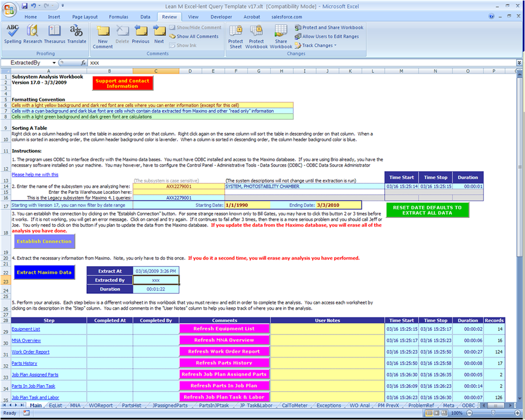Image resolution: width=525 pixels, height=420 pixels.
Task: Click Reset Date Defaults to Extract All Data
Action: (427, 210)
